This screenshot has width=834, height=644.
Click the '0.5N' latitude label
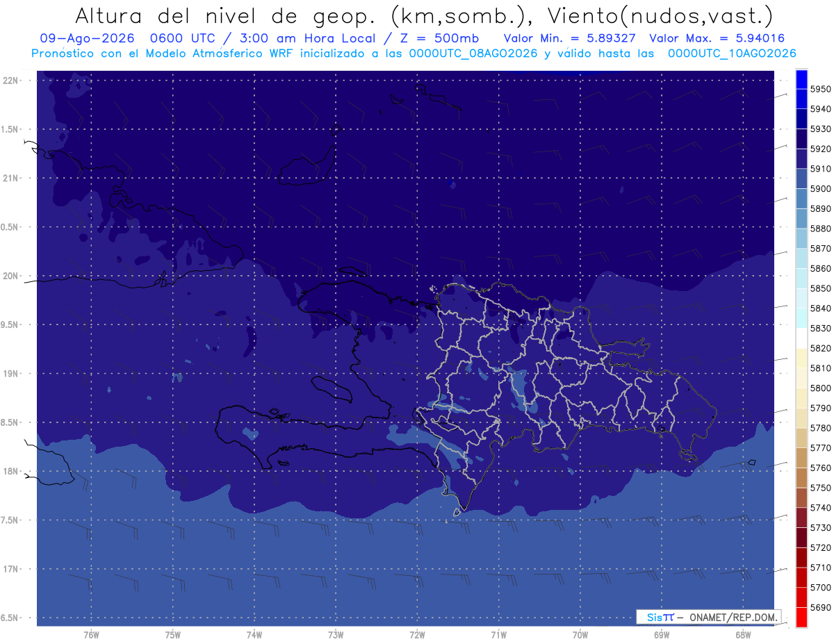coord(9,227)
